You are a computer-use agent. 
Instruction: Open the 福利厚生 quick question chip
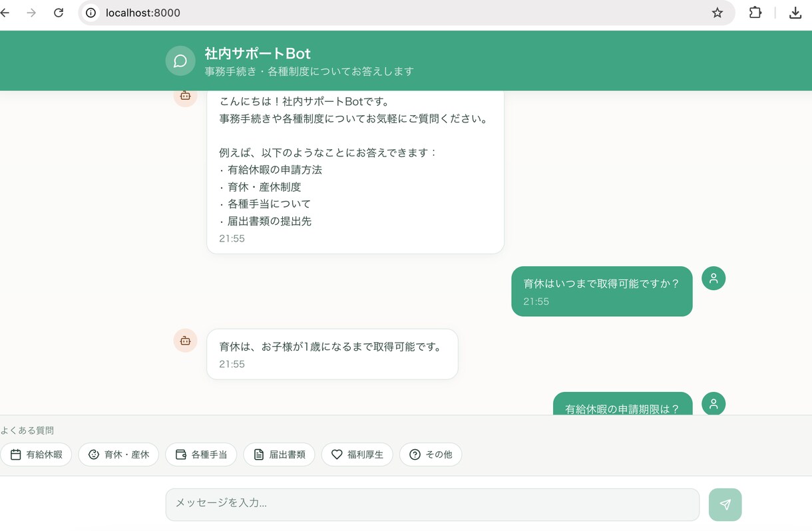[357, 454]
